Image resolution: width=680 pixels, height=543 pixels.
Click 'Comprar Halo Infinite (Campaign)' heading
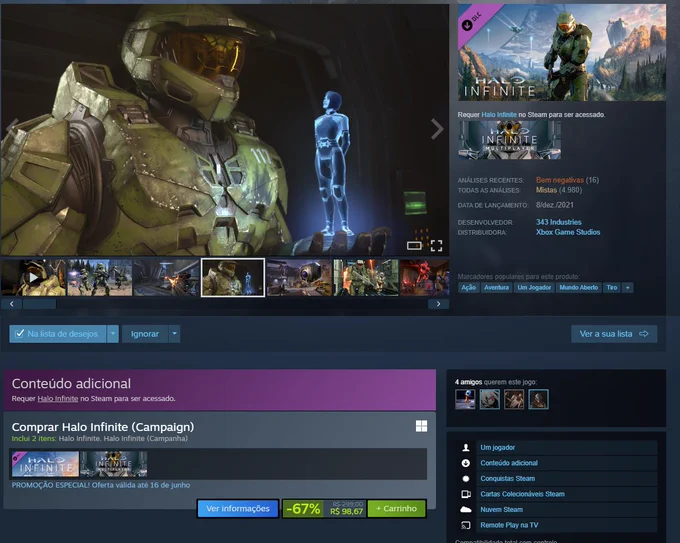click(103, 427)
